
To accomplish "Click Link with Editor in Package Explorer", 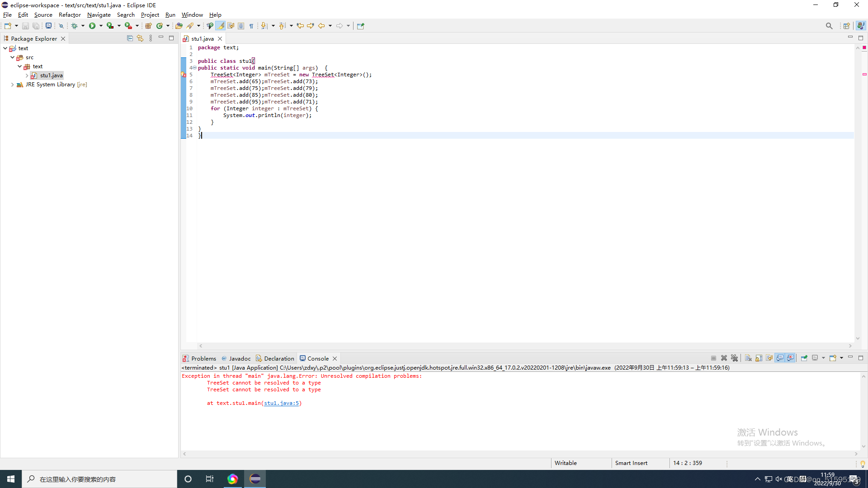I will tap(140, 38).
